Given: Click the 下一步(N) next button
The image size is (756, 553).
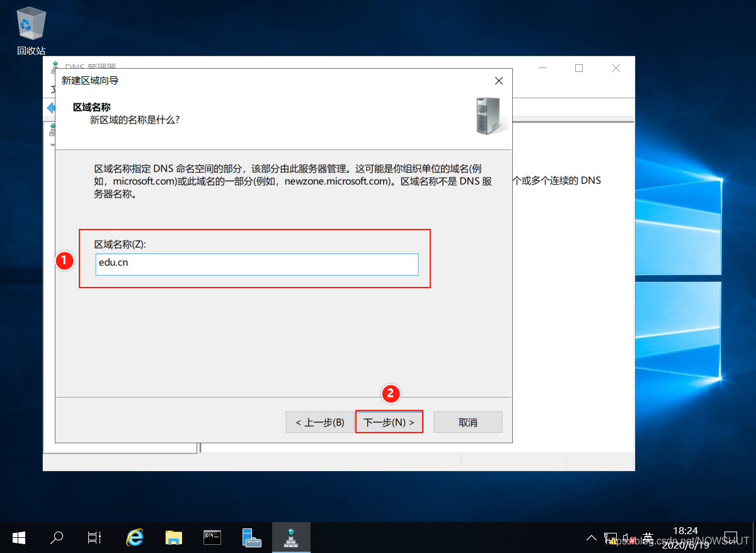Looking at the screenshot, I should [389, 422].
